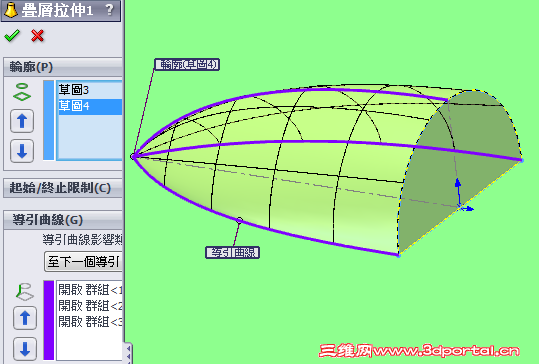
Task: Select 草圖4 in the profiles list
Action: coord(90,106)
